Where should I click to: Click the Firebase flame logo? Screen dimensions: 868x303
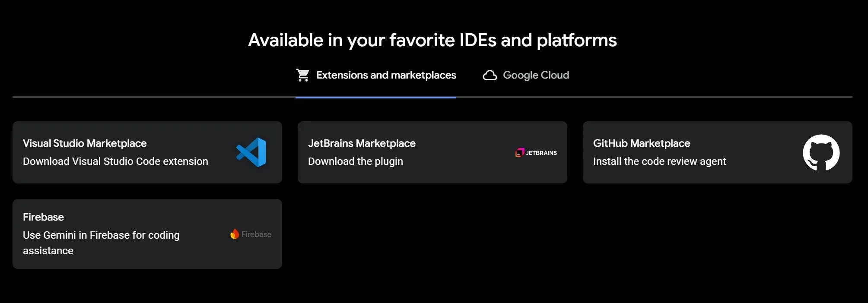235,234
